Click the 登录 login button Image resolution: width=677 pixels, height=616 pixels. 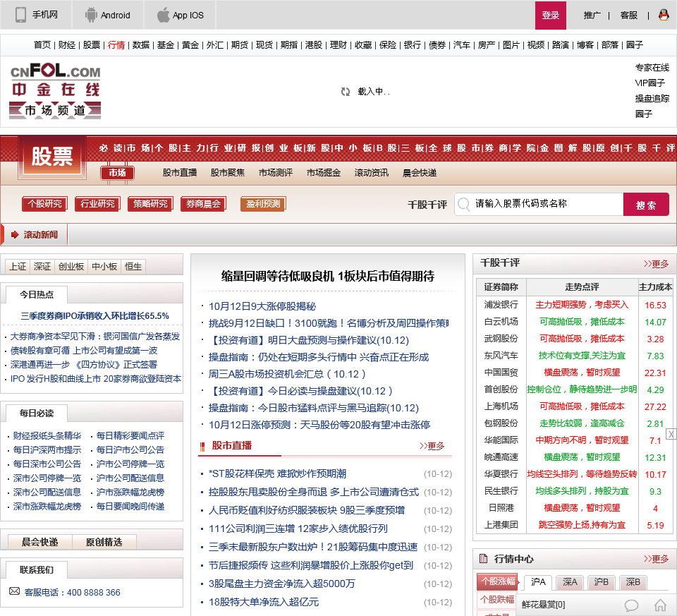(551, 15)
